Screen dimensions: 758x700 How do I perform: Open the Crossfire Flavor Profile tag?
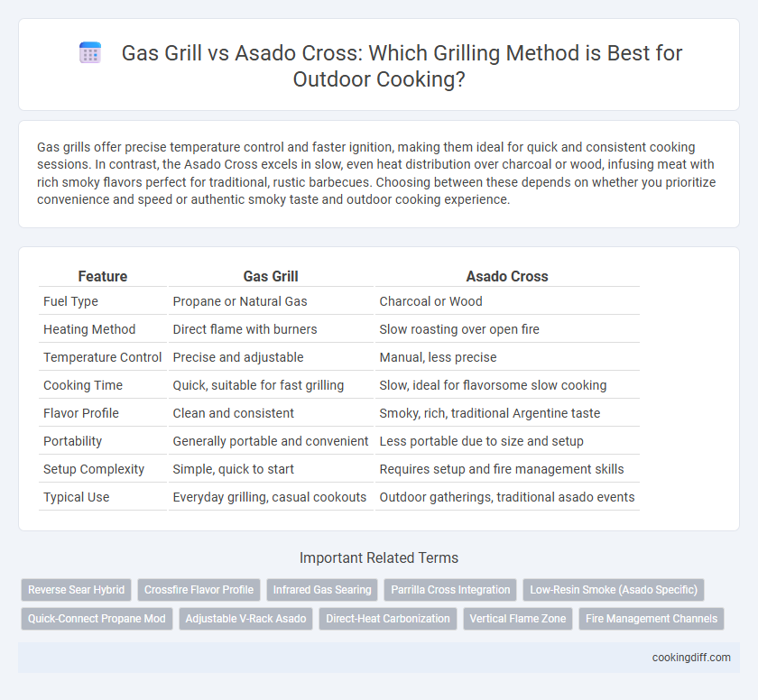[199, 590]
